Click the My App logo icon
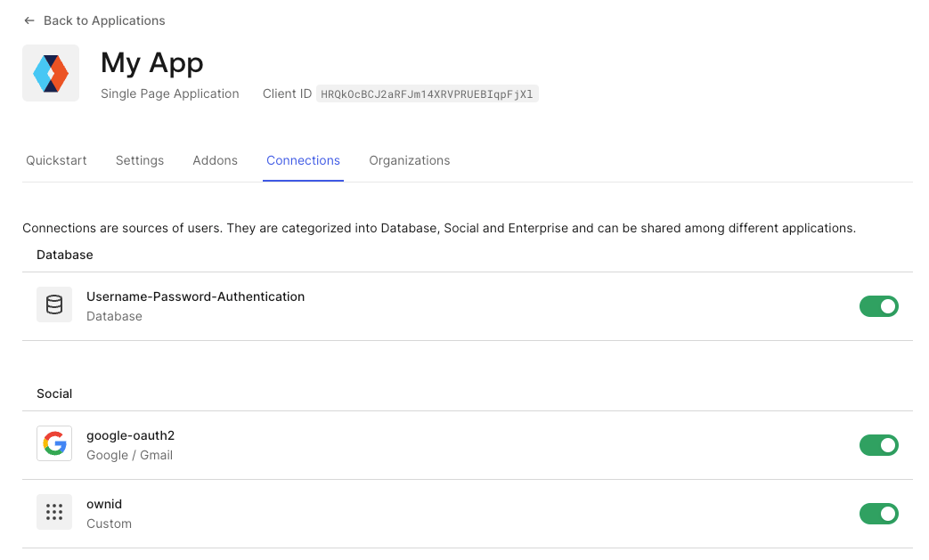This screenshot has height=560, width=929. [x=51, y=73]
